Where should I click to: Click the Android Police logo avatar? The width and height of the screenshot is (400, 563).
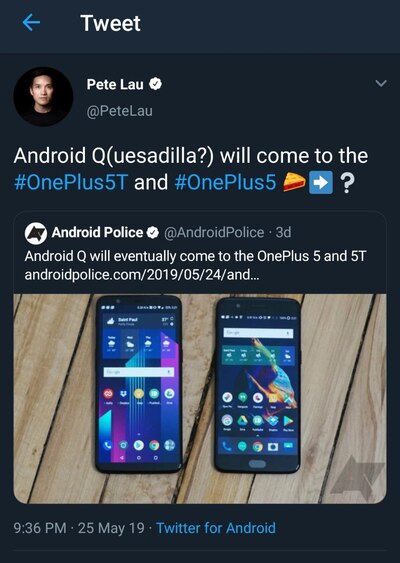(36, 233)
